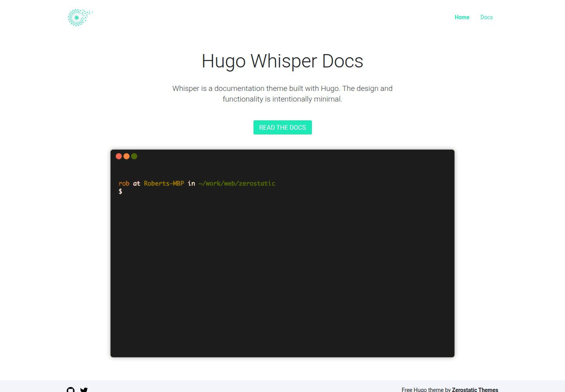Click the orange dot in terminal window
Image resolution: width=565 pixels, height=392 pixels.
[126, 156]
